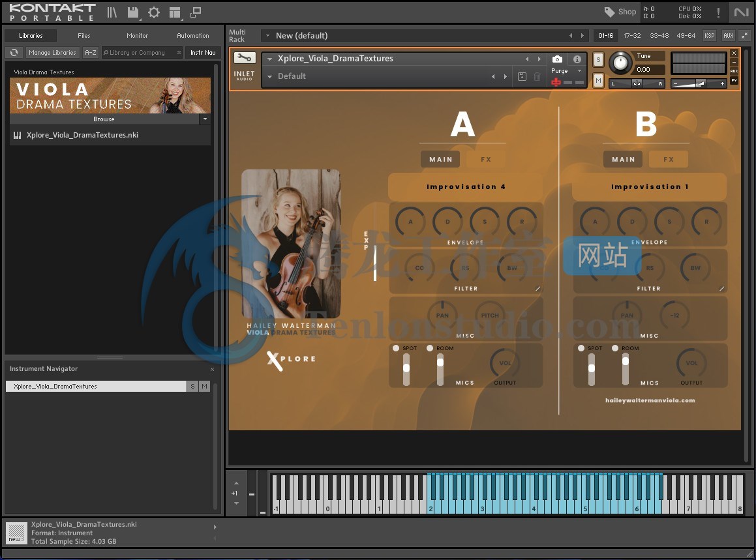
Task: Open the settings gear icon
Action: (154, 12)
